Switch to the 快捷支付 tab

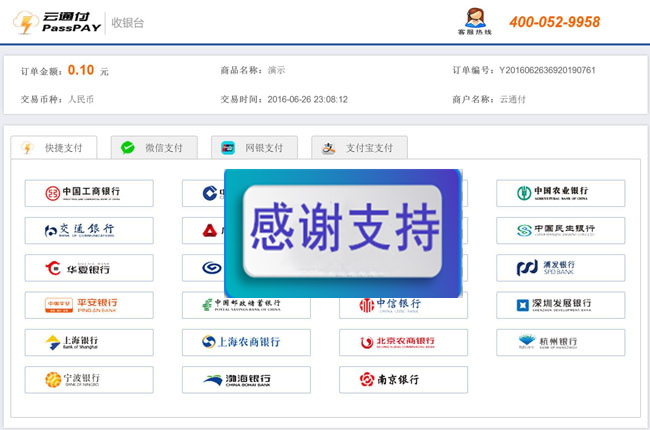tap(54, 148)
